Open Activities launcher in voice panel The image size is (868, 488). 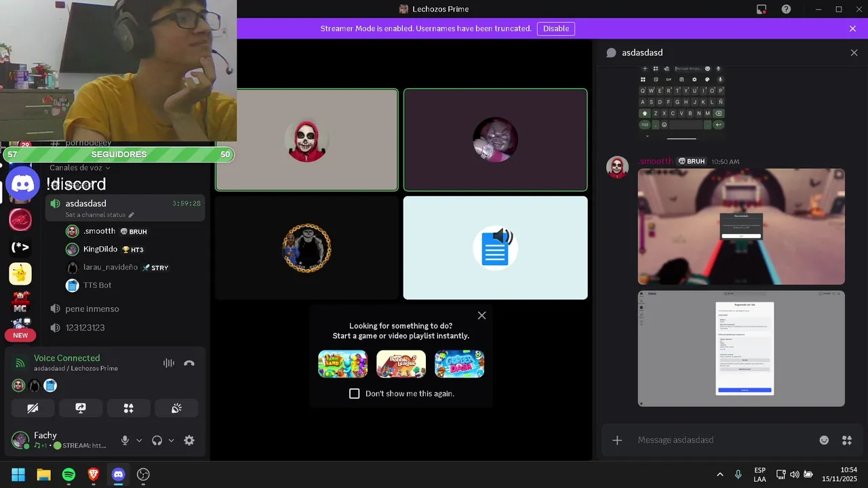(128, 408)
